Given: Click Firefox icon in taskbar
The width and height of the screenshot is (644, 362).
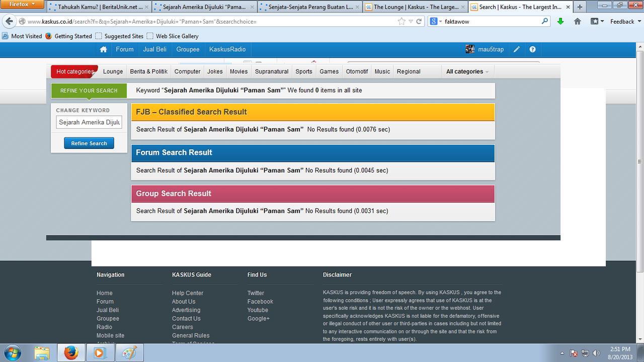Looking at the screenshot, I should 71,353.
